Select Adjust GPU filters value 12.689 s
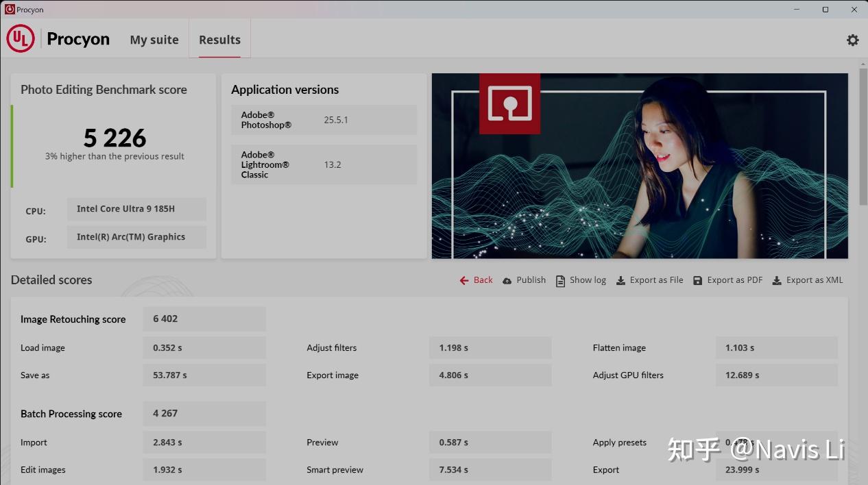This screenshot has width=868, height=485. coord(777,375)
